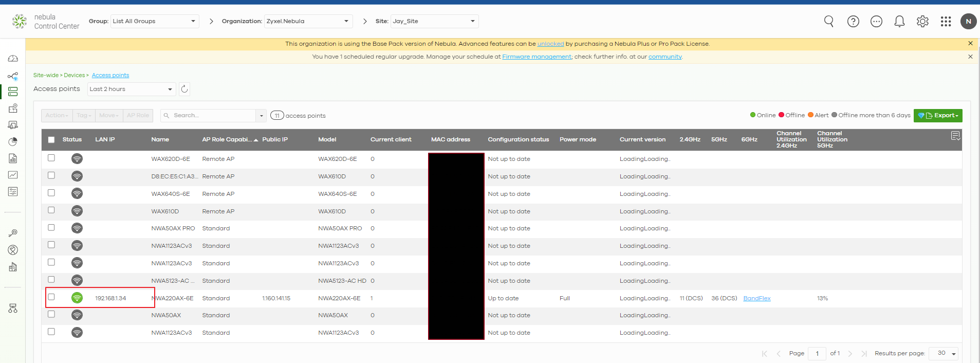Click green online status icon of NWA220AX-6E
This screenshot has height=363, width=980.
[77, 298]
